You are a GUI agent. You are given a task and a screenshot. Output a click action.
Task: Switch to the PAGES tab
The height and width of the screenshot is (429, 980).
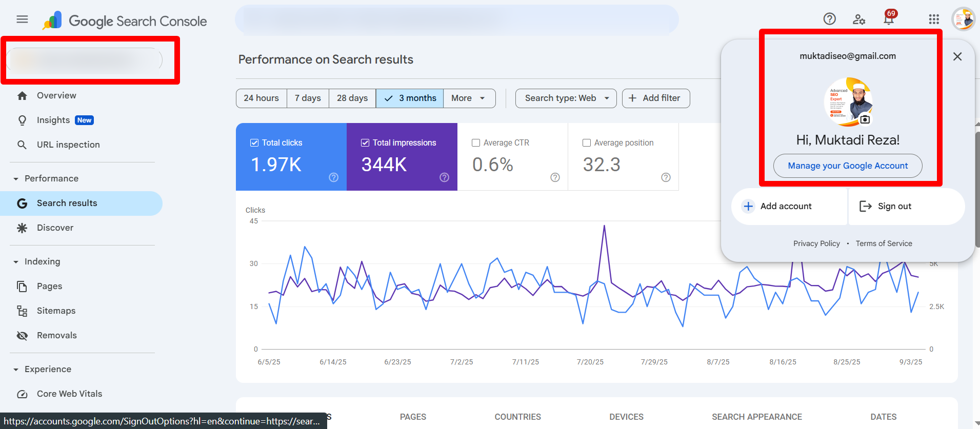tap(413, 417)
